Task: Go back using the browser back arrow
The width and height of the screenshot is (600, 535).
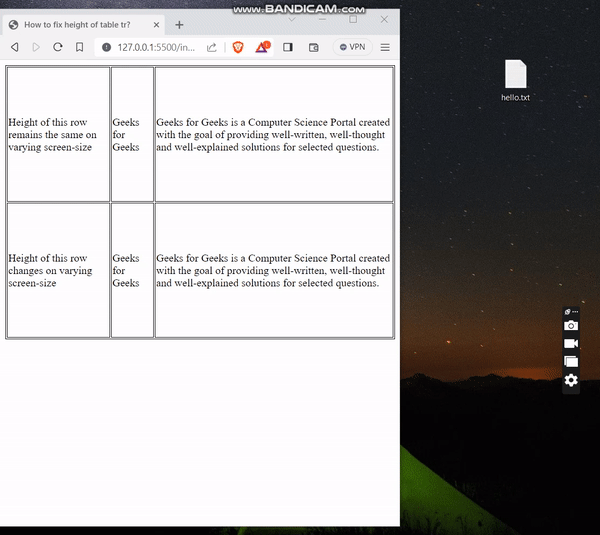Action: pos(15,47)
